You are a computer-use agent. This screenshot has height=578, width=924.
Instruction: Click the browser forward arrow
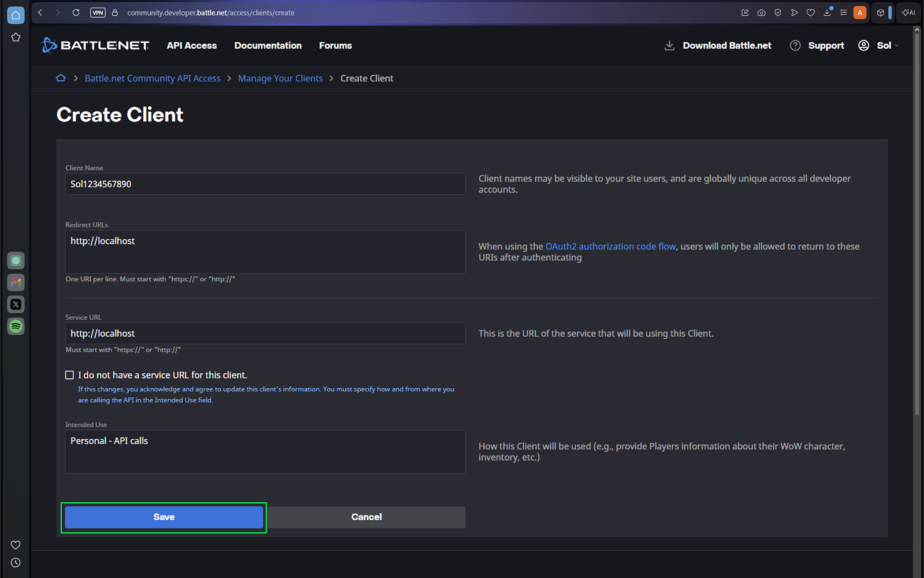(x=58, y=13)
